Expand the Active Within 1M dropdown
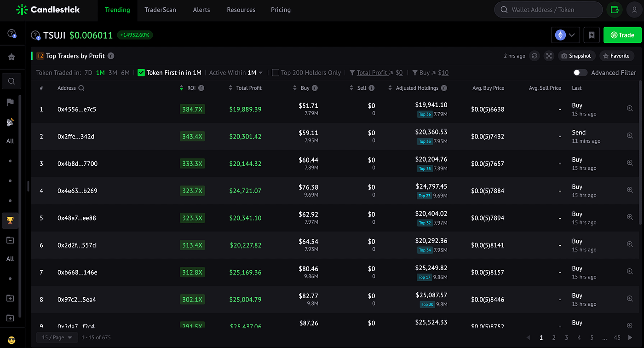Viewport: 644px width, 348px height. [236, 73]
